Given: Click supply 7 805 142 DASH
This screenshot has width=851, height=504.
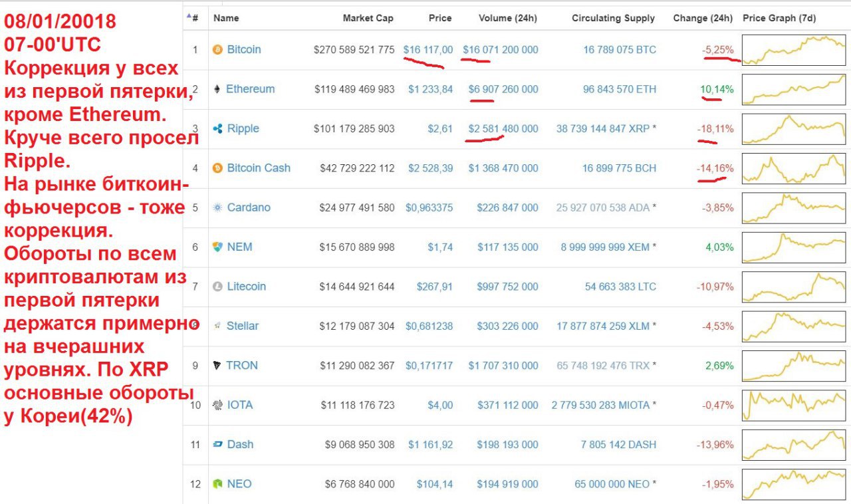Looking at the screenshot, I should click(618, 444).
